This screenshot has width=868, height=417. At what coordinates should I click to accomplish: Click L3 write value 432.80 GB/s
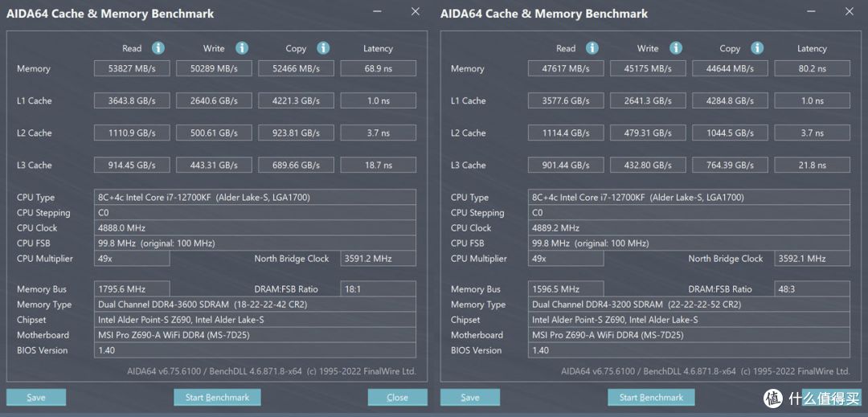(x=649, y=165)
